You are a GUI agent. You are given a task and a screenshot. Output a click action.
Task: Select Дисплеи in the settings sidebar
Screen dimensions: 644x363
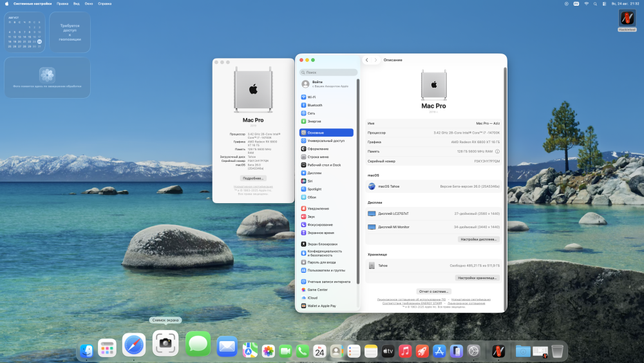click(x=327, y=173)
